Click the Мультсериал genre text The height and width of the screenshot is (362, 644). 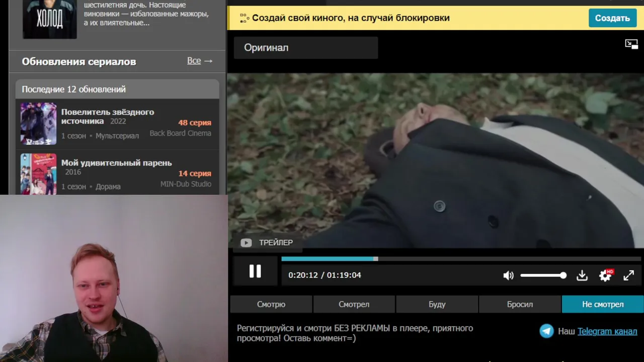coord(117,136)
